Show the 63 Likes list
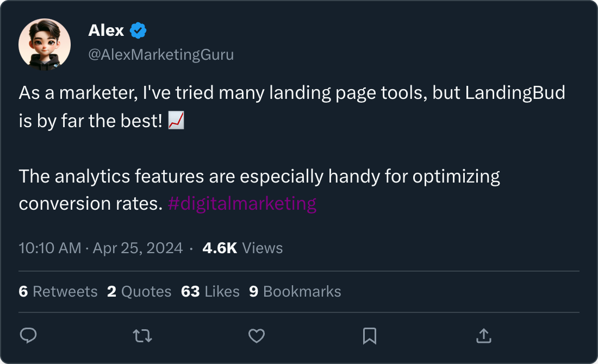 (x=210, y=292)
